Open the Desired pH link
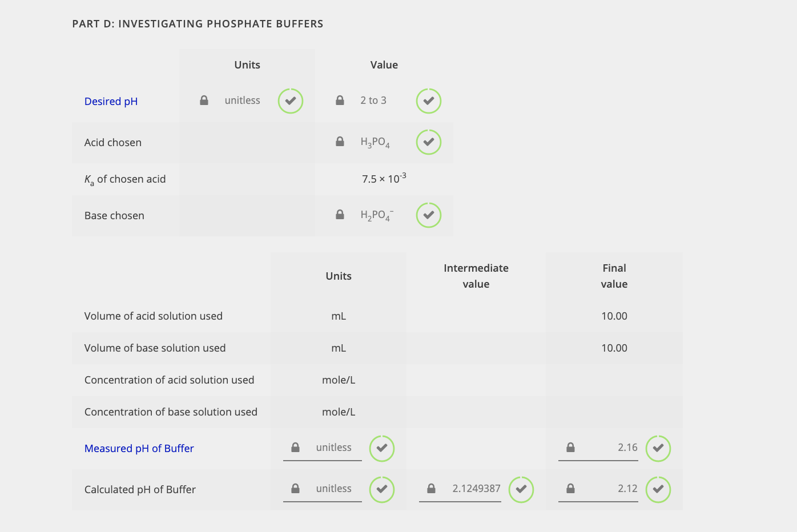 (x=111, y=101)
